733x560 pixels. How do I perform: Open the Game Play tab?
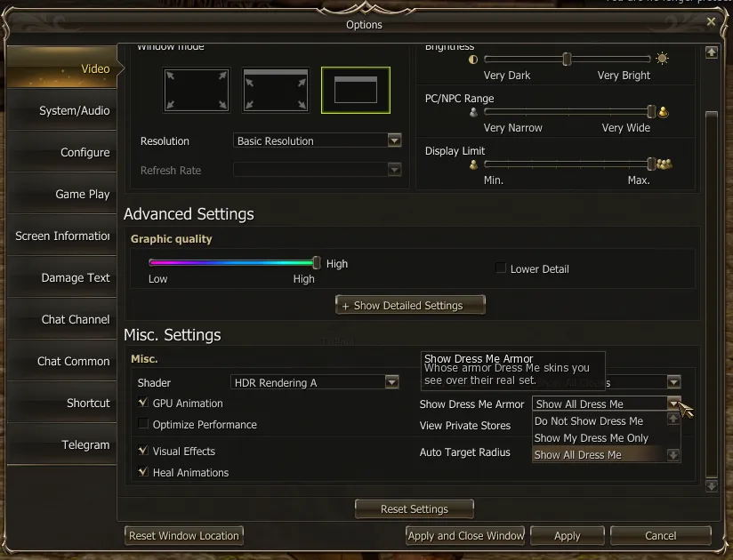point(61,194)
